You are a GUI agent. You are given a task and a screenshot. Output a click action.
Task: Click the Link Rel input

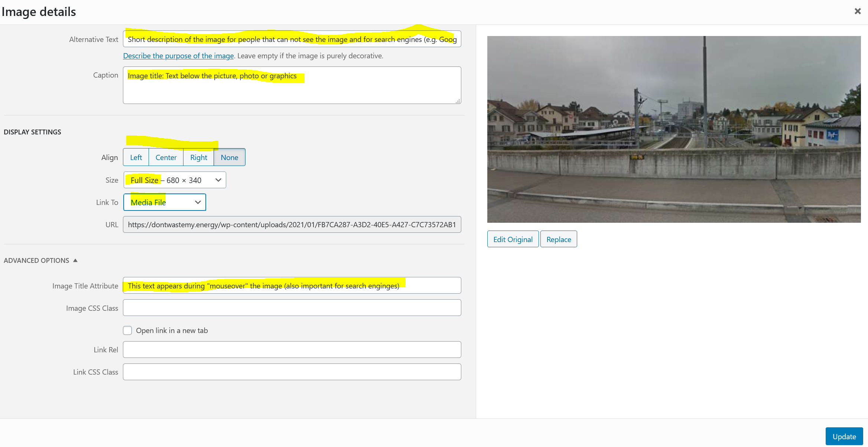(292, 350)
